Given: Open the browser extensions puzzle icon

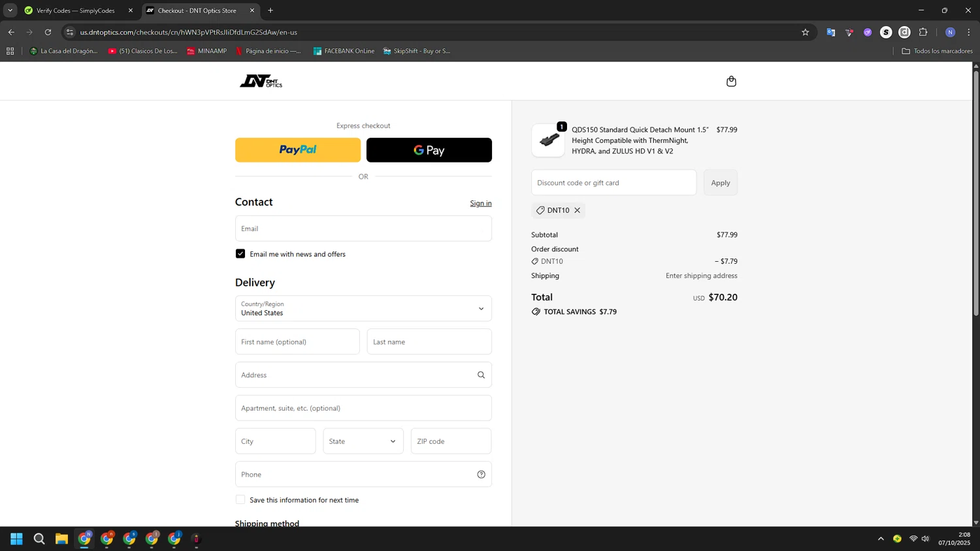Looking at the screenshot, I should tap(923, 32).
